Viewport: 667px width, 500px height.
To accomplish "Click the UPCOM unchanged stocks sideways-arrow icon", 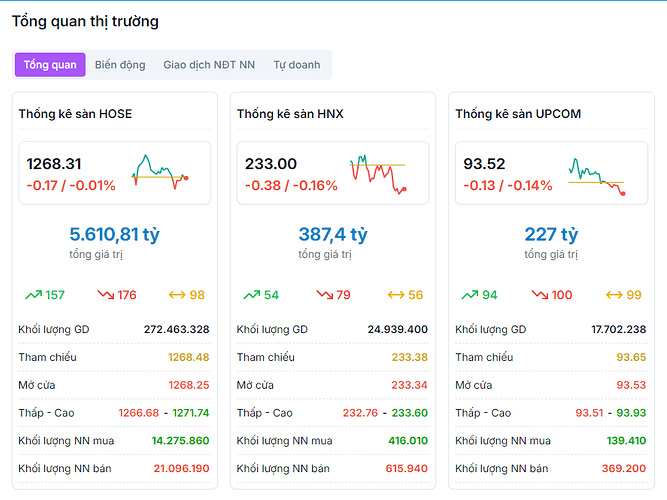I will pos(615,295).
